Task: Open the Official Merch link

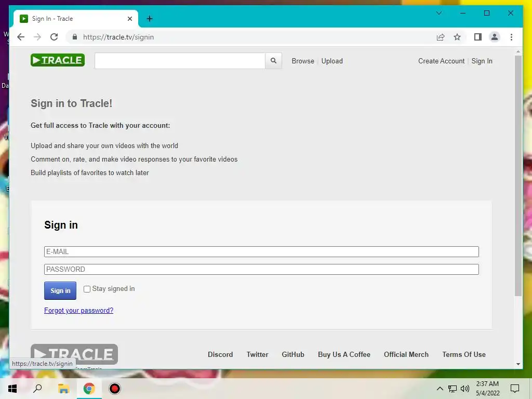Action: (x=406, y=354)
